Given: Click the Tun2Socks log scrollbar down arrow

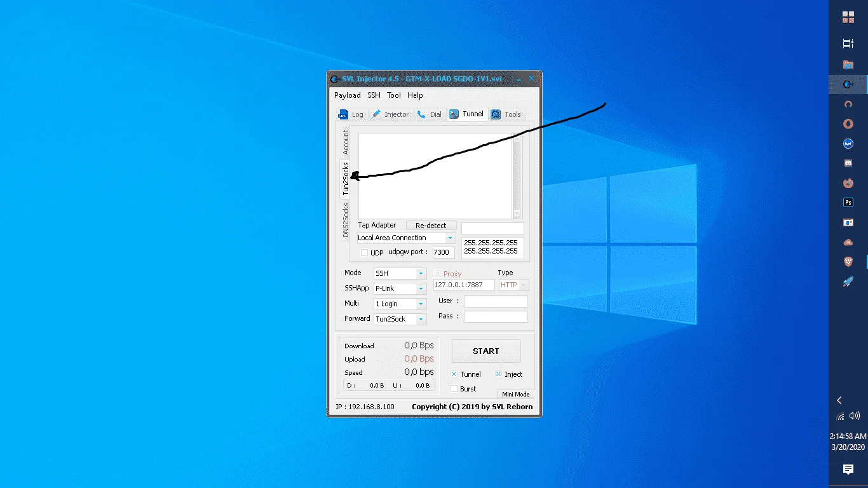Looking at the screenshot, I should point(517,214).
